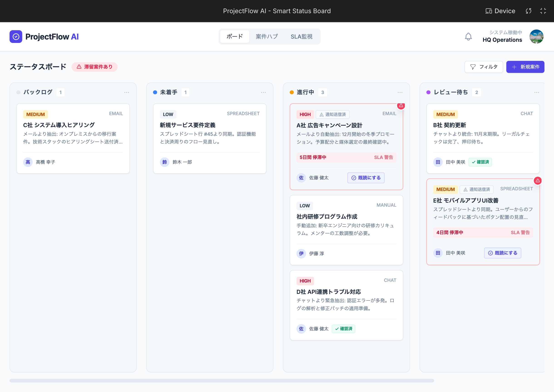
Task: Click the ProjectFlow AI logo icon
Action: click(16, 36)
